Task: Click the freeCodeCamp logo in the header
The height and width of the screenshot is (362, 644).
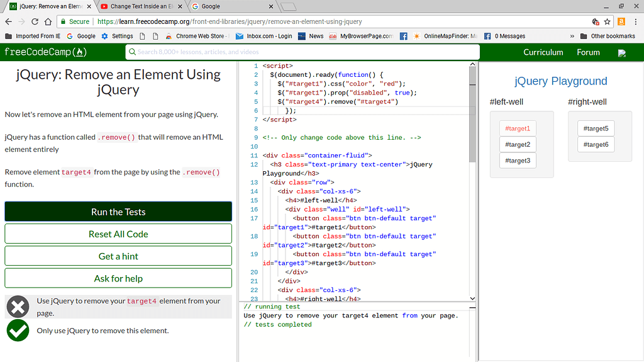Action: [45, 52]
